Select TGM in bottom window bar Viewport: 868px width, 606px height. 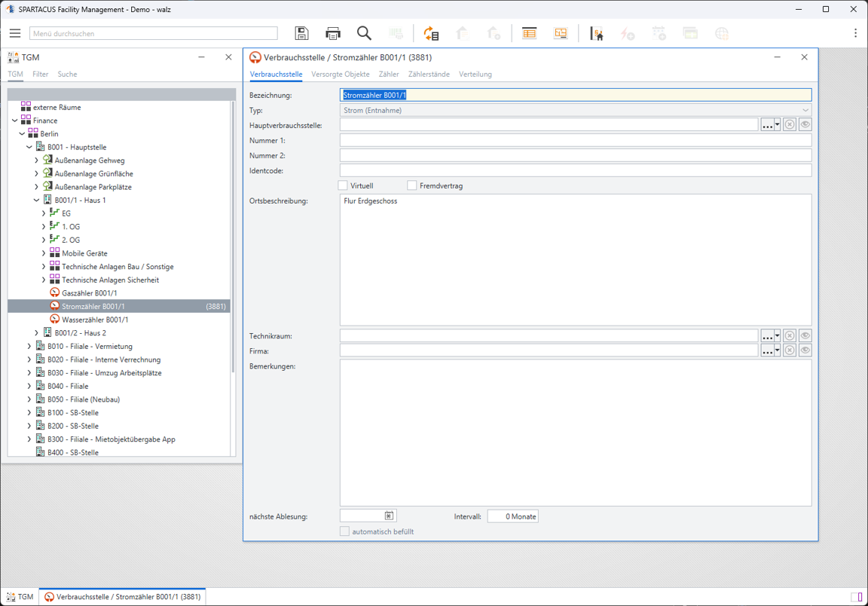[x=20, y=597]
